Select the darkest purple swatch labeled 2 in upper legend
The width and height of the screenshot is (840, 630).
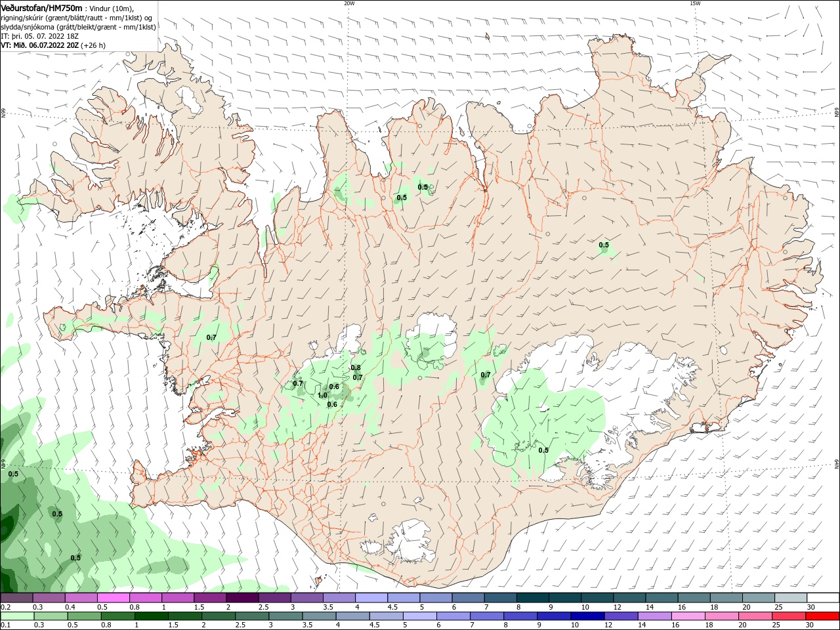[242, 598]
